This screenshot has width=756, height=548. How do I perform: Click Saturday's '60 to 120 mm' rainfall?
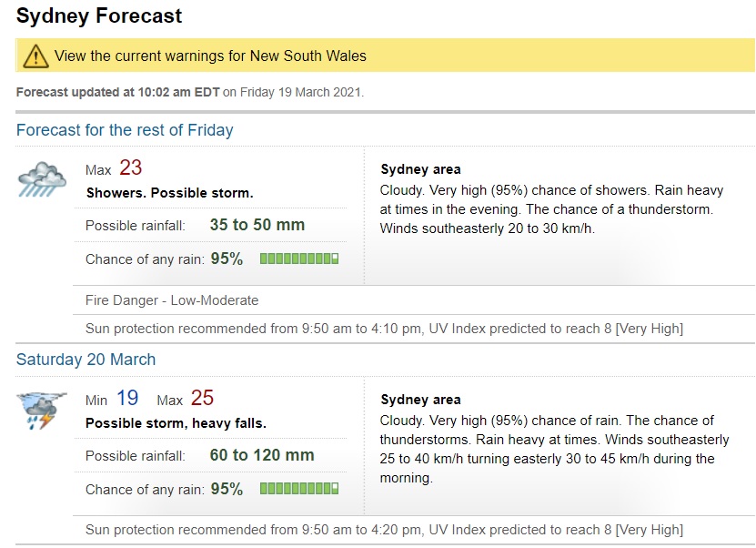tap(262, 455)
